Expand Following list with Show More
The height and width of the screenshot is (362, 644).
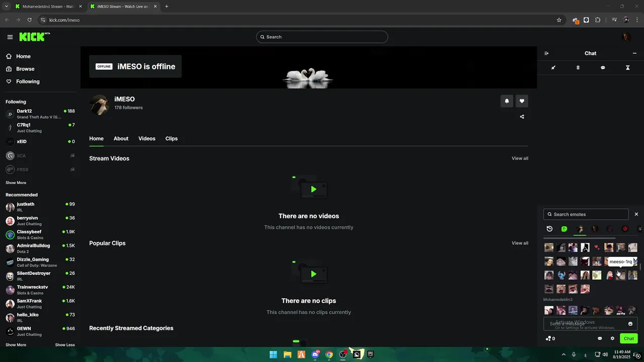coord(16,183)
